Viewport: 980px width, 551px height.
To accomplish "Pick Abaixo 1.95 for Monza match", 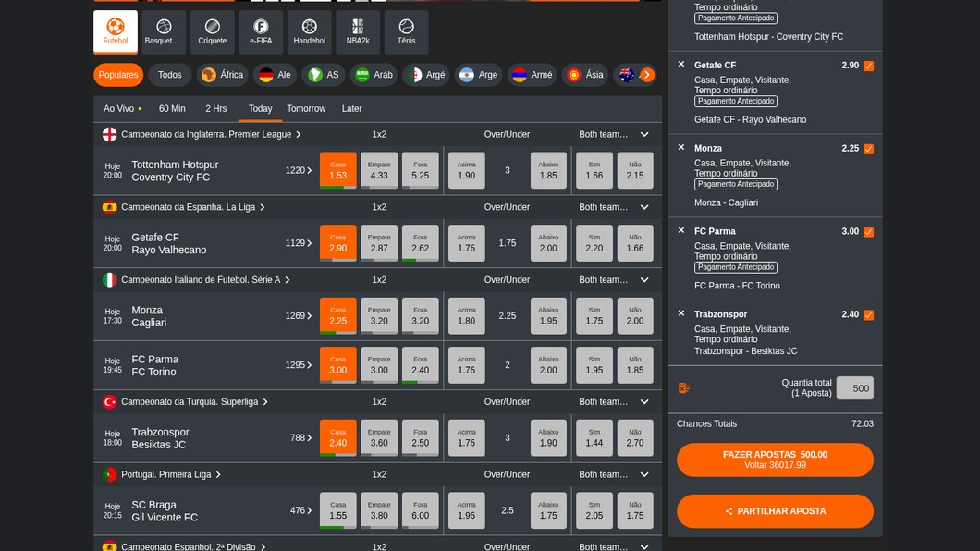I will (548, 315).
